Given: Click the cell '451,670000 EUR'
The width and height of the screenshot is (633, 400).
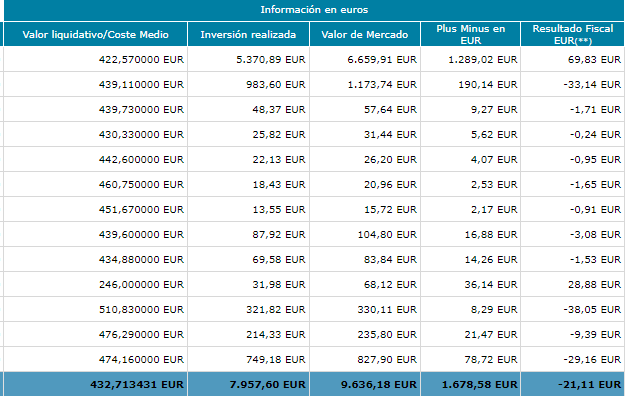Looking at the screenshot, I should click(95, 209).
